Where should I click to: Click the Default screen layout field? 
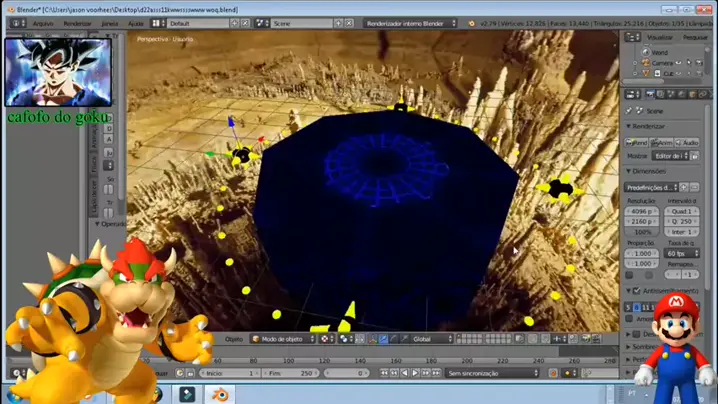(198, 23)
